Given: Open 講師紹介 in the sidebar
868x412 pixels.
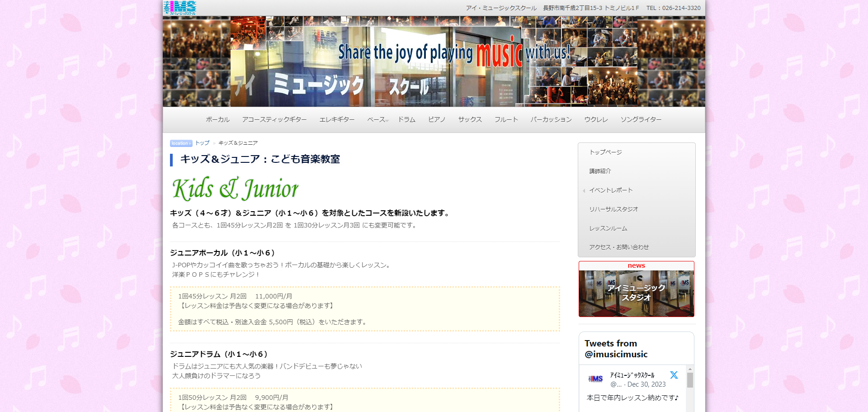Looking at the screenshot, I should pyautogui.click(x=600, y=171).
